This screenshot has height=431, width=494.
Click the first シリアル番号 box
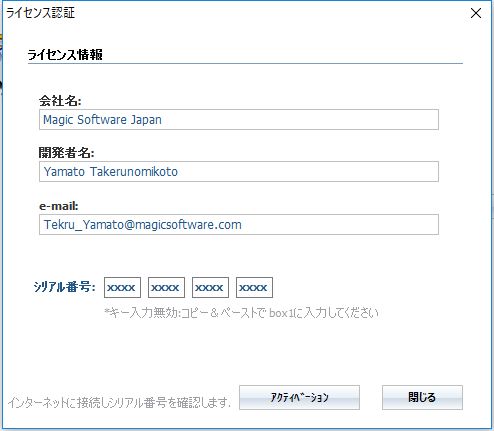coord(122,287)
